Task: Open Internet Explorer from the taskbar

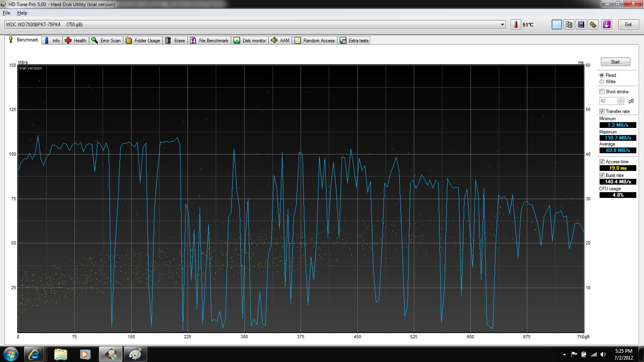Action: 34,354
